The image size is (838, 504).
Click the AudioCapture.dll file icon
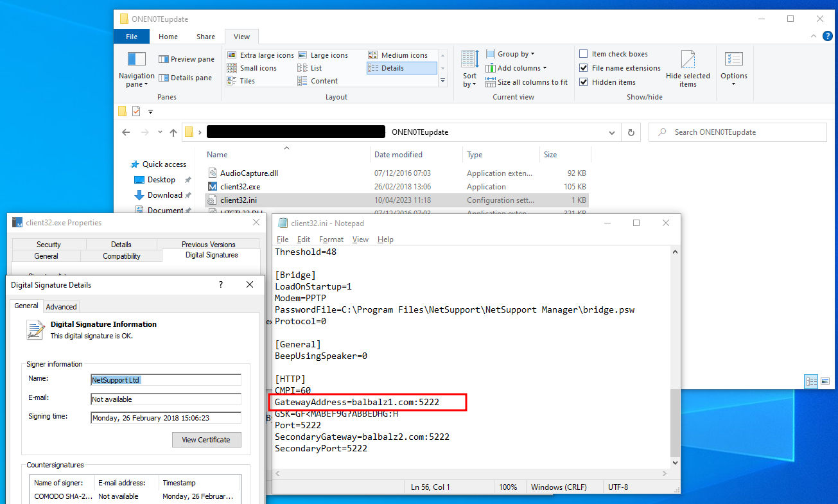[213, 173]
